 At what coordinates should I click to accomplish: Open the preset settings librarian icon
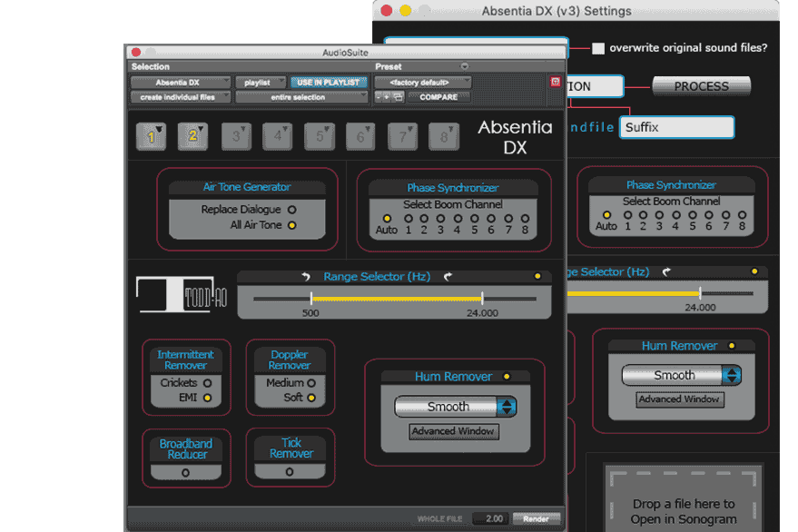pos(398,97)
